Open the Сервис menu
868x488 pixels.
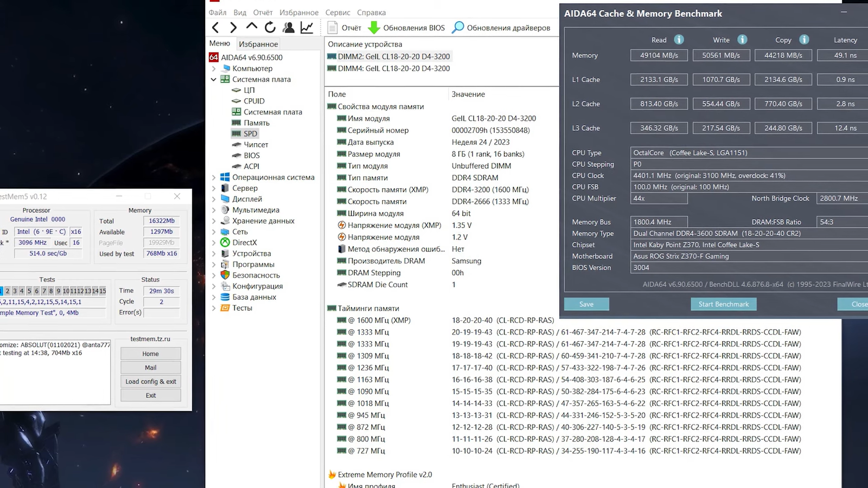pos(337,12)
